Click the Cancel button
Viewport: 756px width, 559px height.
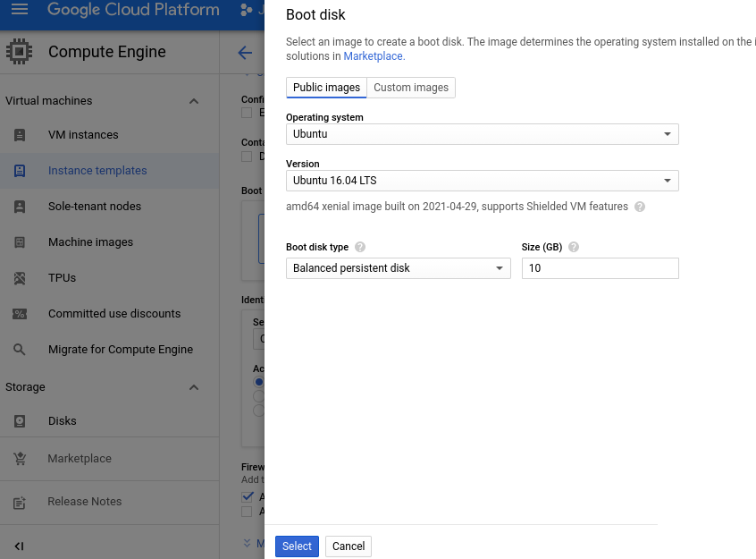coord(349,546)
